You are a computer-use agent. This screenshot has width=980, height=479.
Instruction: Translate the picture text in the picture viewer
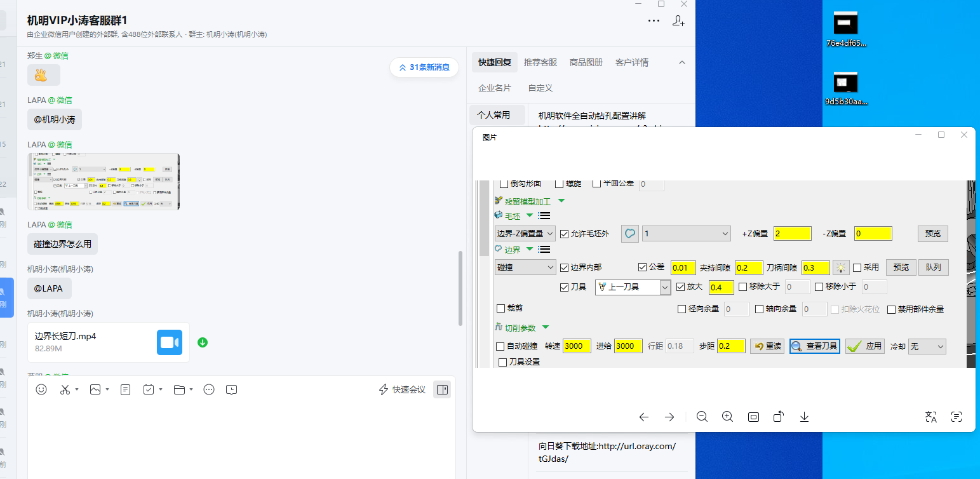point(931,417)
